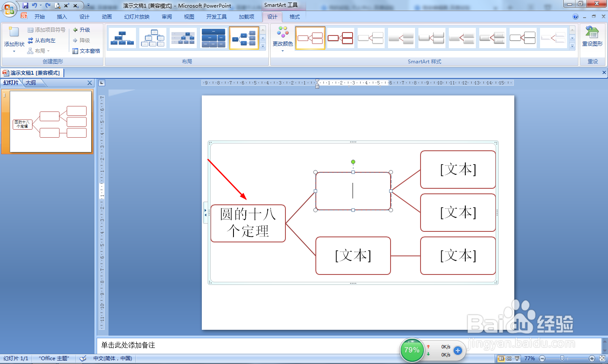608x364 pixels.
Task: Fit slide to current window
Action: pyautogui.click(x=602, y=359)
